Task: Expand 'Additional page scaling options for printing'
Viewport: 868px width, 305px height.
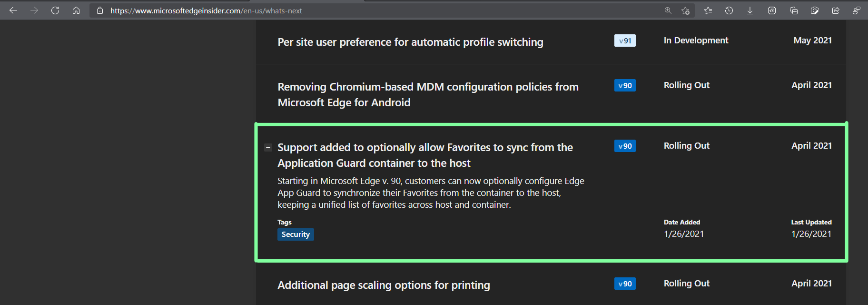Action: click(x=384, y=285)
